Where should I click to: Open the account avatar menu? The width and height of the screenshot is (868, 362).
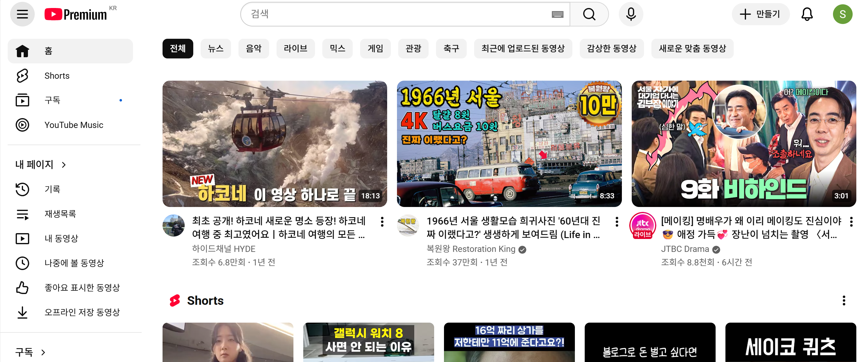point(842,14)
